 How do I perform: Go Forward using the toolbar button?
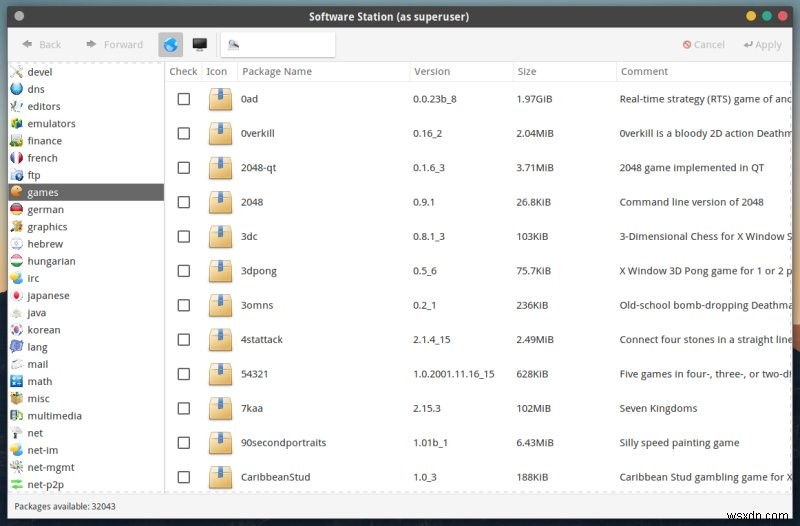click(115, 45)
